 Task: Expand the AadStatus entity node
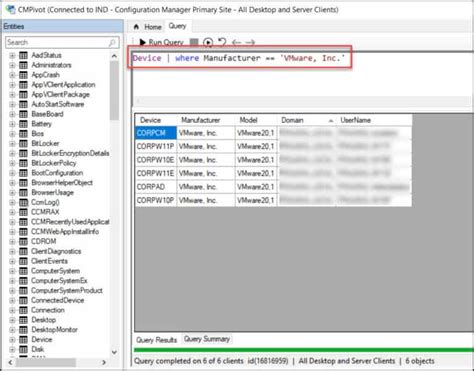[x=12, y=55]
